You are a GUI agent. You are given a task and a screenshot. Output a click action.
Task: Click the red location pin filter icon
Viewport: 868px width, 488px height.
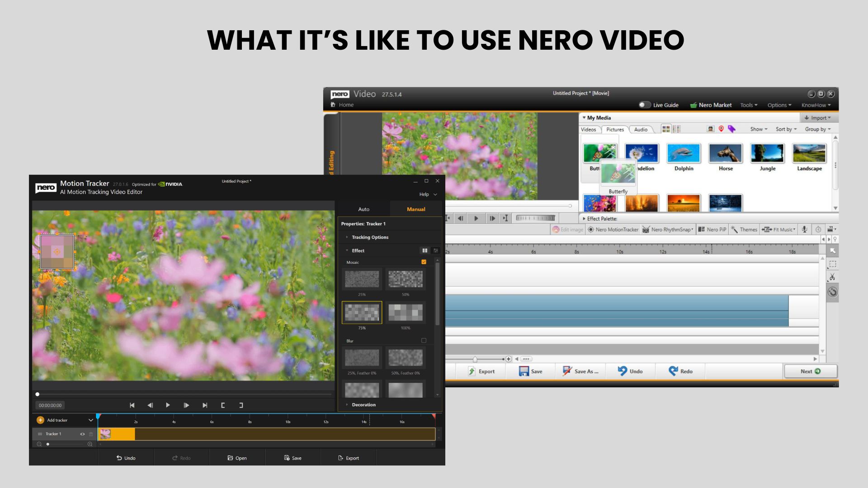[721, 129]
